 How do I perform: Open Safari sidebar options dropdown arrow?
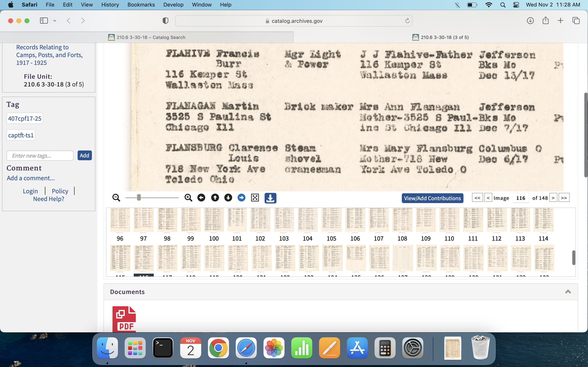click(55, 21)
